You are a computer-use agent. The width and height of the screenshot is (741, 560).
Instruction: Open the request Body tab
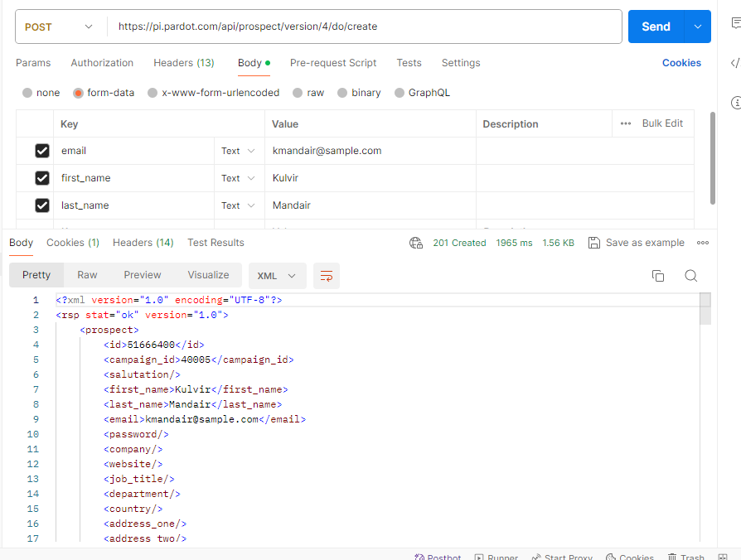(254, 63)
